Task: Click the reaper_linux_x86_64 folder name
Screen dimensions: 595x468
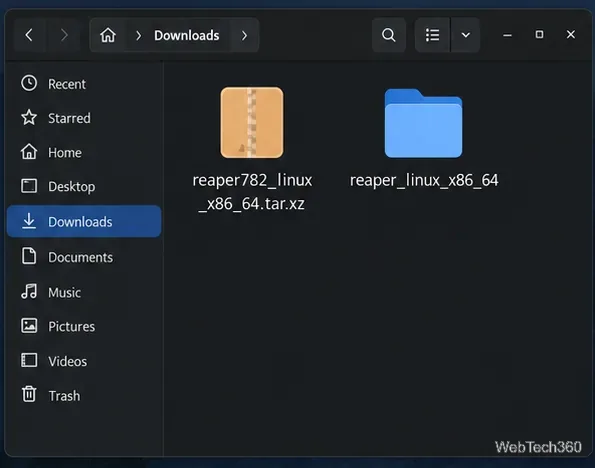Action: point(424,180)
